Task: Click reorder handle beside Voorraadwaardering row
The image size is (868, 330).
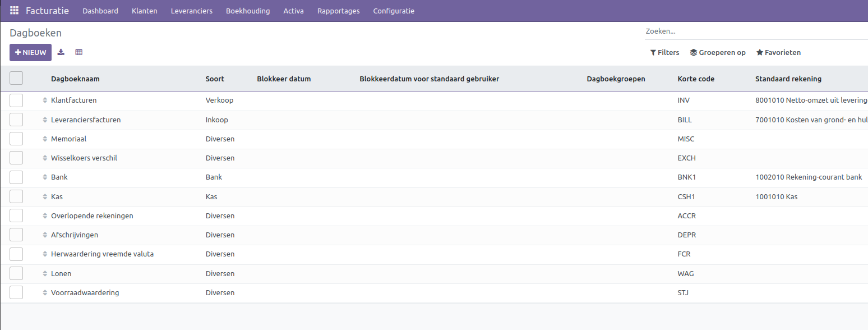Action: [45, 293]
